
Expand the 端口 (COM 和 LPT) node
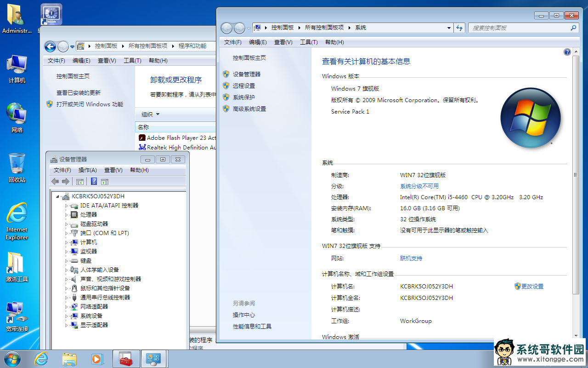click(66, 233)
